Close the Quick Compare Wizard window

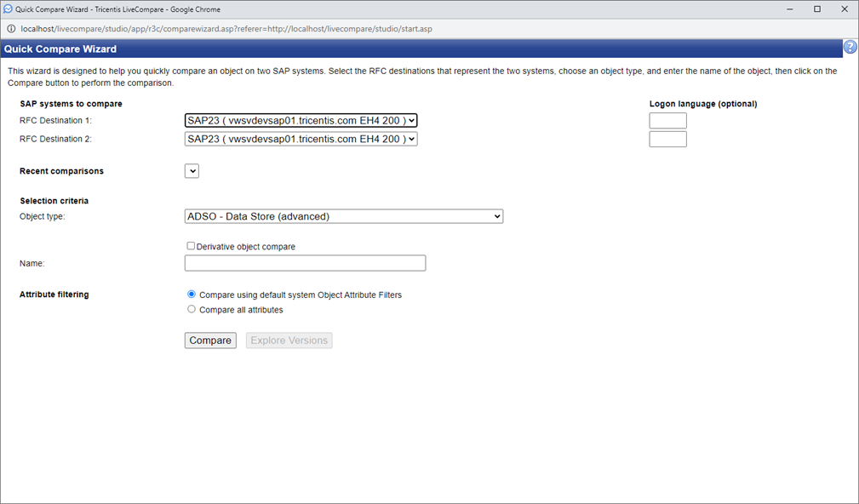coord(844,9)
